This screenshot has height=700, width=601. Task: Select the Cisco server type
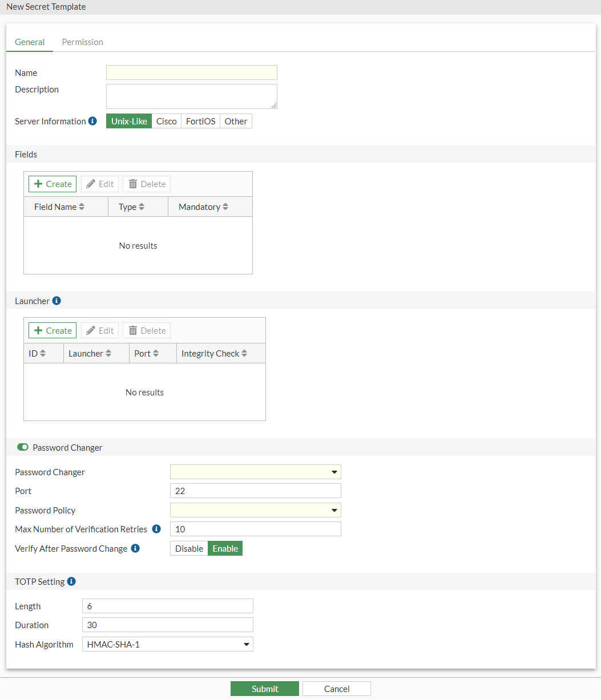click(166, 121)
